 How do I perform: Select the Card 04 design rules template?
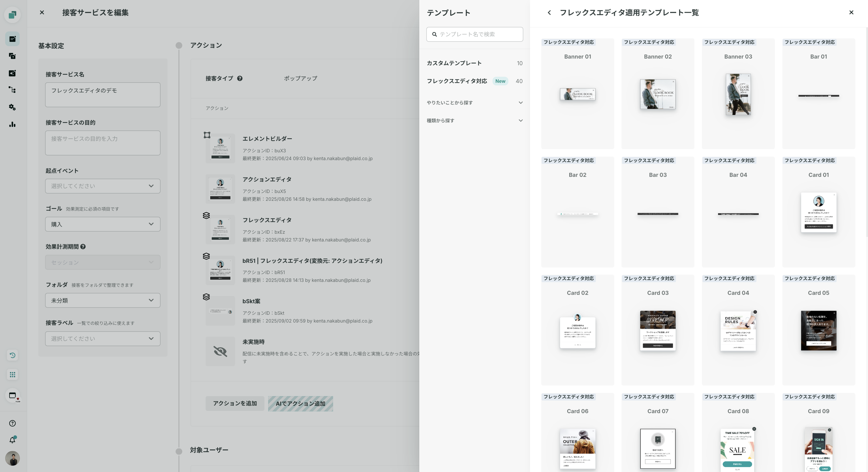coord(738,330)
